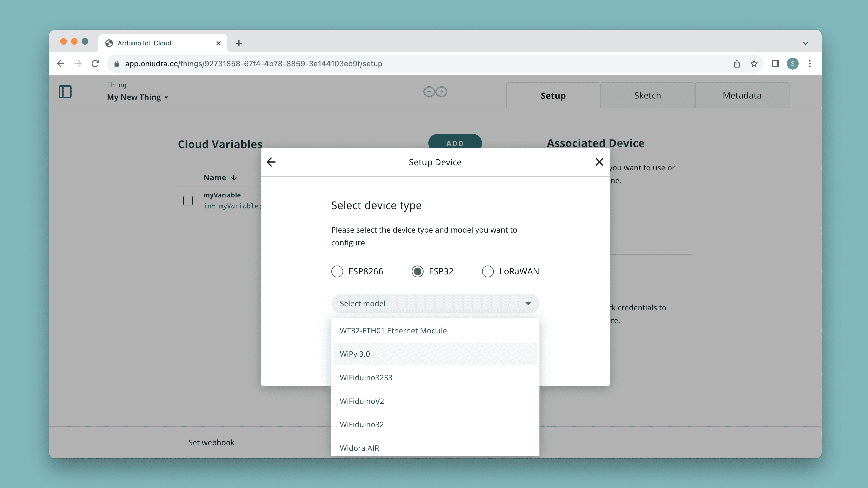Screen dimensions: 868x488
Task: Open a new browser tab
Action: (x=239, y=43)
